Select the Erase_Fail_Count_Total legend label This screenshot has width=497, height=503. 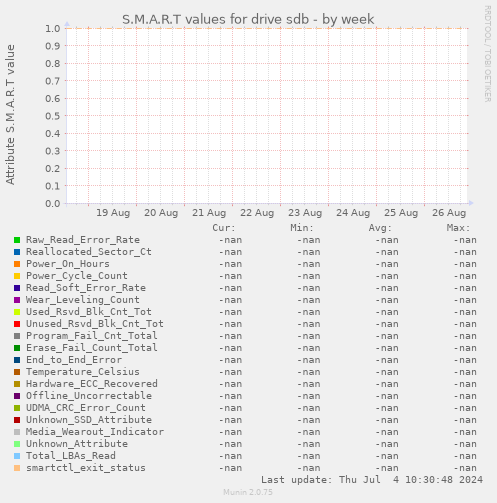pos(92,348)
